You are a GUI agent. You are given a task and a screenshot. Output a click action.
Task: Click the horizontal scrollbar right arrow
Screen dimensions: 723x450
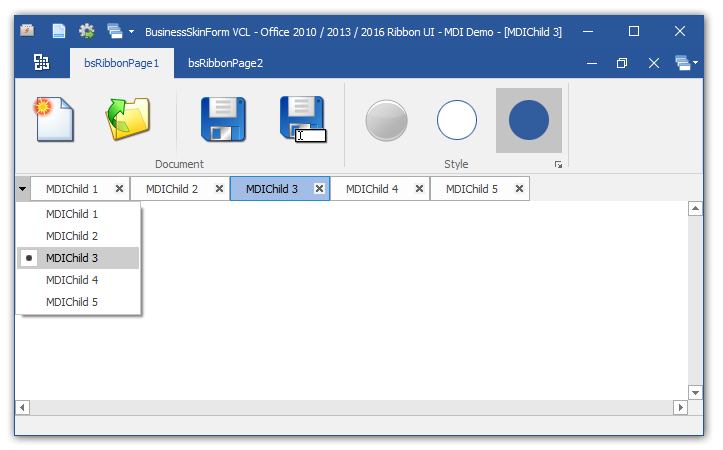pyautogui.click(x=681, y=408)
